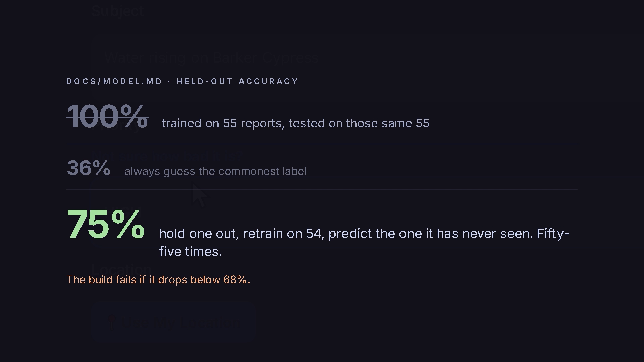Click the 36% baseline figure
Image resolution: width=644 pixels, height=362 pixels.
(x=89, y=168)
